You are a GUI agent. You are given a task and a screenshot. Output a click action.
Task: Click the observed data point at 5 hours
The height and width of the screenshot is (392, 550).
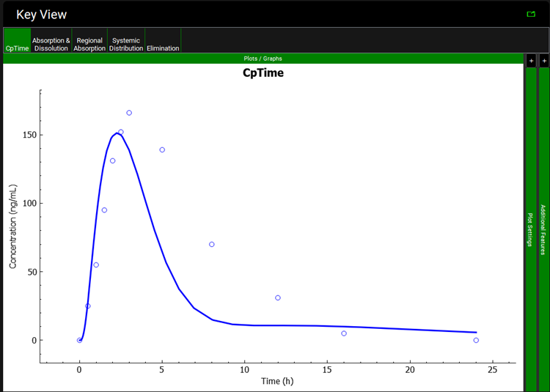tap(162, 150)
